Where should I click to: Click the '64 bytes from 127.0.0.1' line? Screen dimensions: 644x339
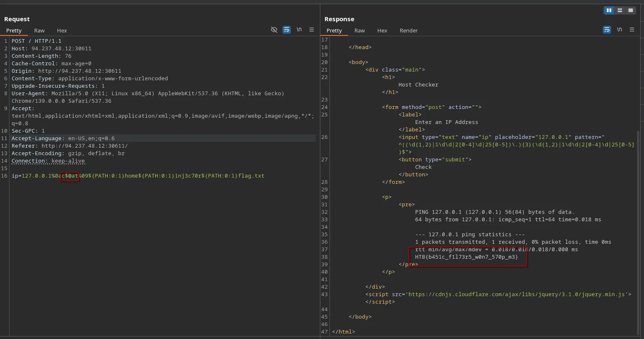(x=508, y=220)
